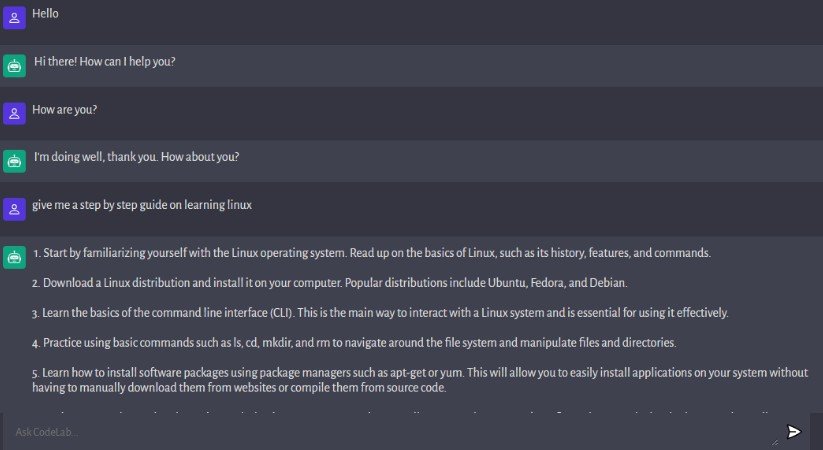Click the bot avatar beside "Hi there!" reply
Viewport: 823px width, 450px height.
[x=14, y=65]
